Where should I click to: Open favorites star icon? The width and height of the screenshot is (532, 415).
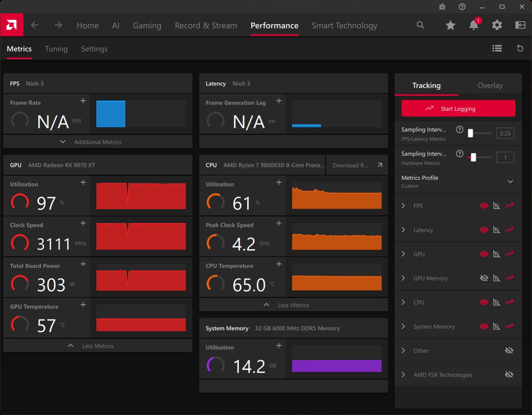click(450, 25)
